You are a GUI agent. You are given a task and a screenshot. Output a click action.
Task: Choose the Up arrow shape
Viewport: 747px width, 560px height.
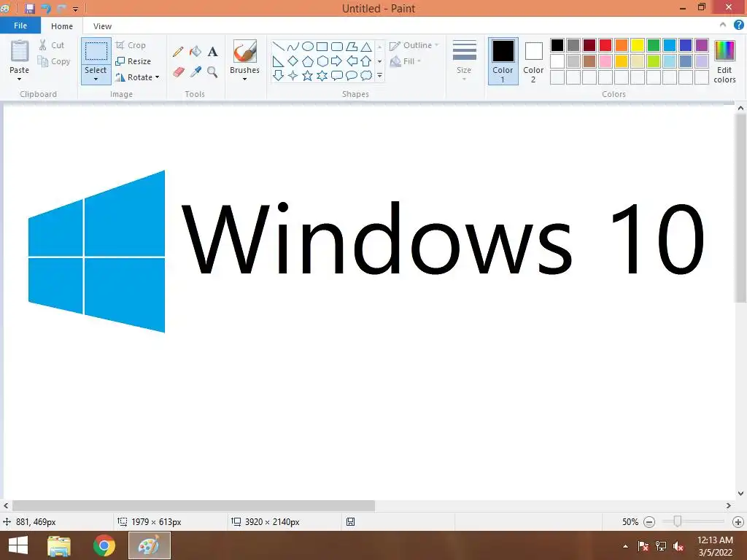366,61
